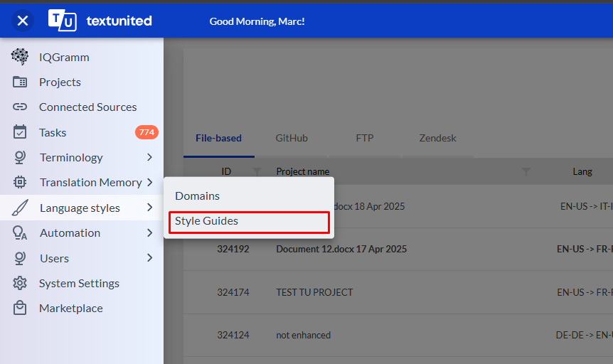Open IQGramm from the sidebar
This screenshot has width=613, height=364.
64,57
